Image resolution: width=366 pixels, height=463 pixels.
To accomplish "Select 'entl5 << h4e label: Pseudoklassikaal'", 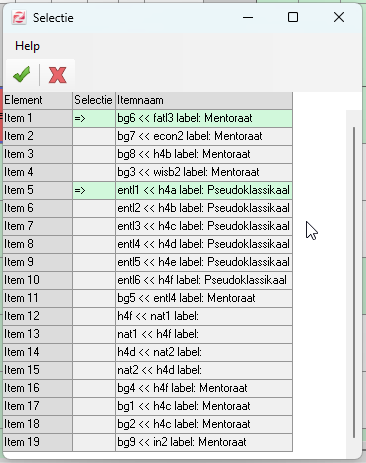I will pos(204,262).
